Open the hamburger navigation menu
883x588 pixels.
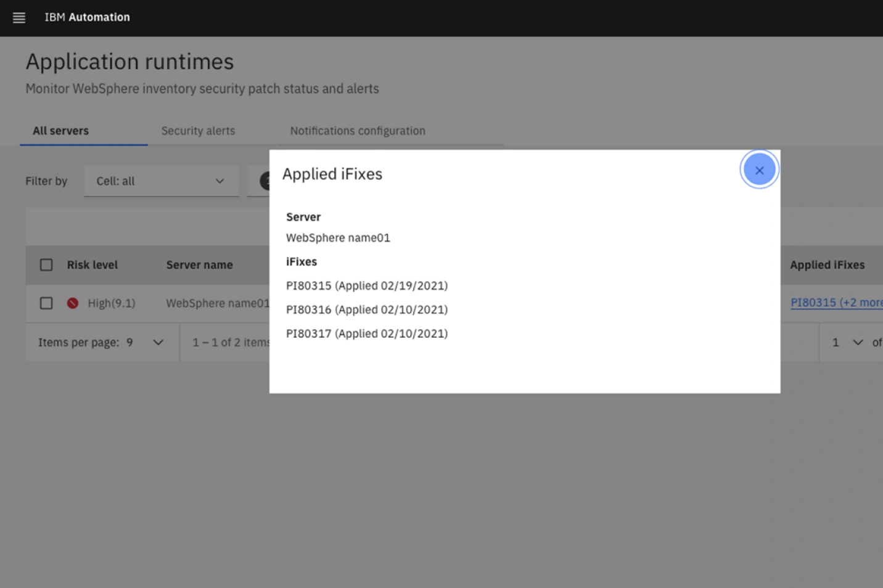[18, 17]
